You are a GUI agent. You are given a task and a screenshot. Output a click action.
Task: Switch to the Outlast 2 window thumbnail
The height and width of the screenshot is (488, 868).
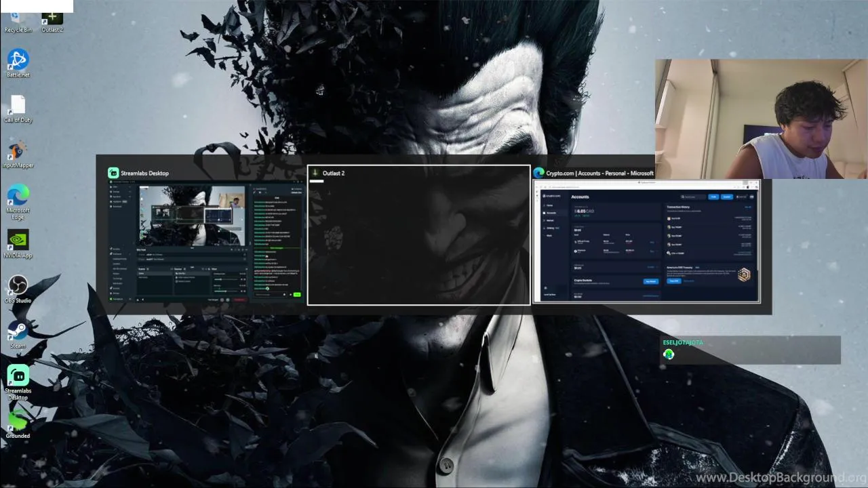[x=418, y=235]
